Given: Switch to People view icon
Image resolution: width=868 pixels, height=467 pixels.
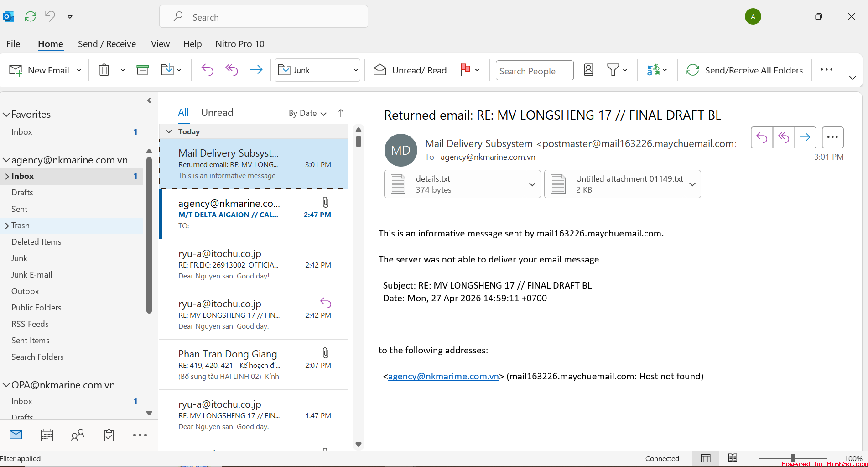Looking at the screenshot, I should tap(78, 435).
